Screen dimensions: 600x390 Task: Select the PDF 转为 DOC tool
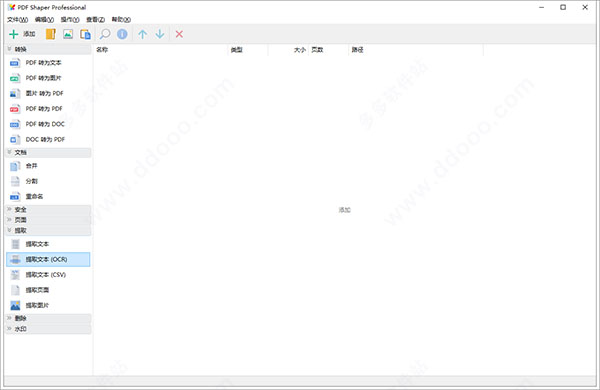48,124
